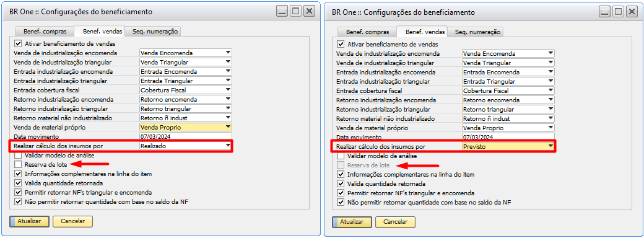
Task: Open Venda de industrialização encomenda dropdown, left window
Action: 186,53
